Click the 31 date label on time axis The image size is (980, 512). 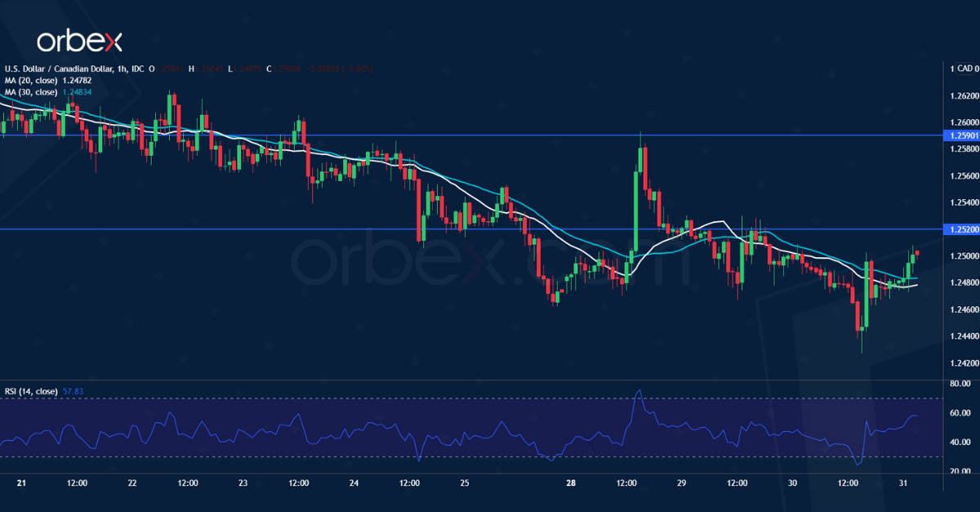pyautogui.click(x=904, y=483)
